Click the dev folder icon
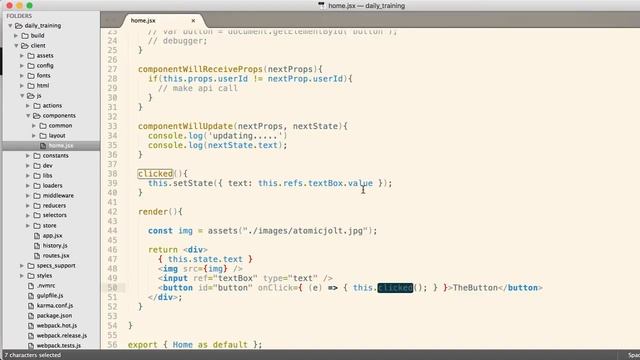Screen dimensions: 640x360 [x=37, y=166]
